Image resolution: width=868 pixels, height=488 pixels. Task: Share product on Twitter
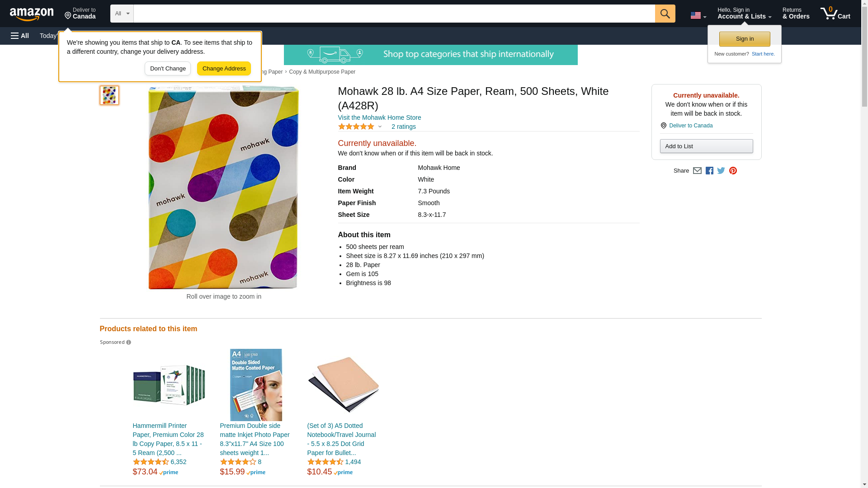tap(721, 171)
